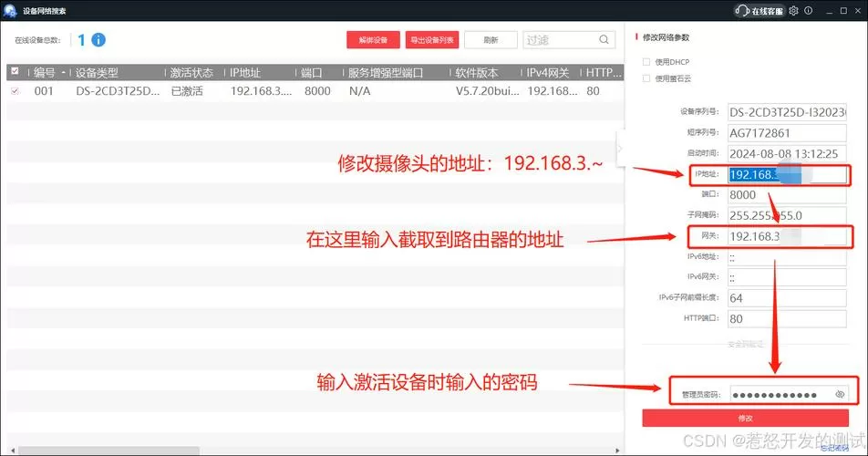Click the 刷新 refresh button
Screen dimensions: 868x456
coord(491,40)
